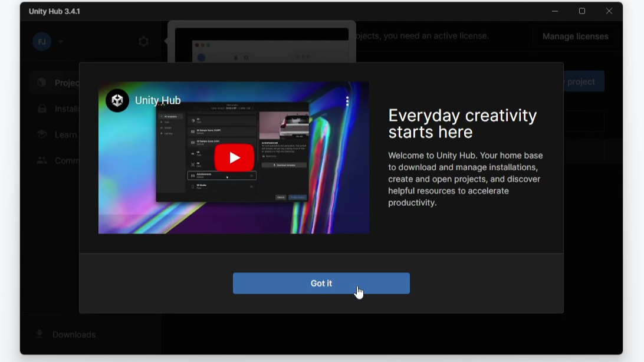The image size is (644, 362).
Task: Click the Unity Hub 3.4.1 title text
Action: pyautogui.click(x=54, y=11)
